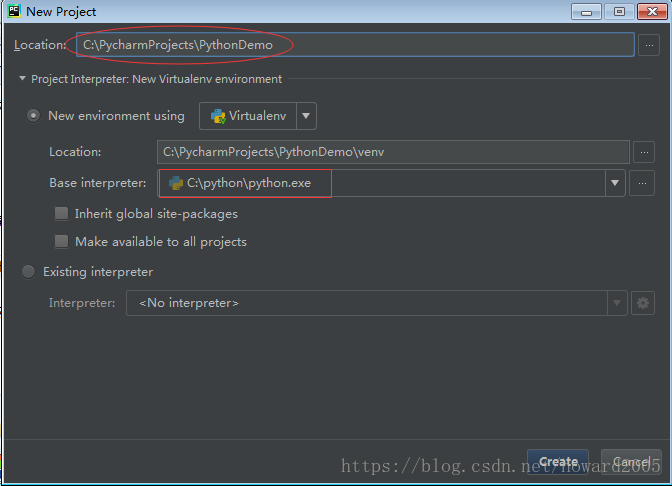Image resolution: width=672 pixels, height=486 pixels.
Task: Click the Create button
Action: (558, 462)
